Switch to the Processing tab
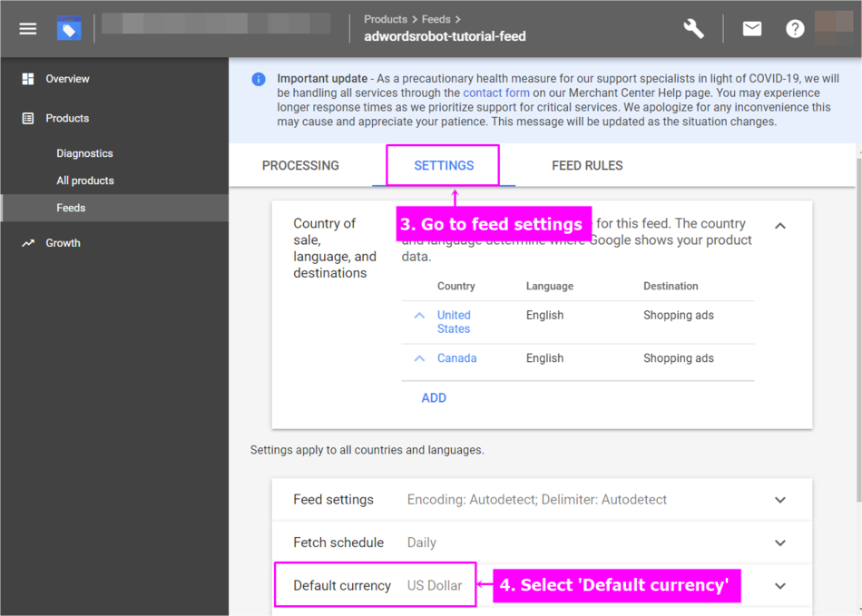The width and height of the screenshot is (862, 616). (x=300, y=165)
